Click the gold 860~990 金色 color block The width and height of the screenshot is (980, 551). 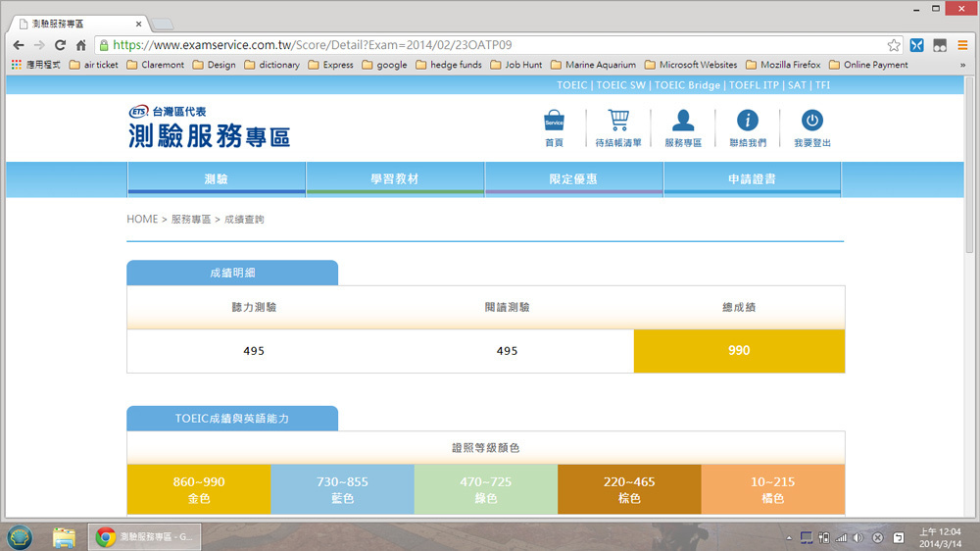click(x=198, y=489)
